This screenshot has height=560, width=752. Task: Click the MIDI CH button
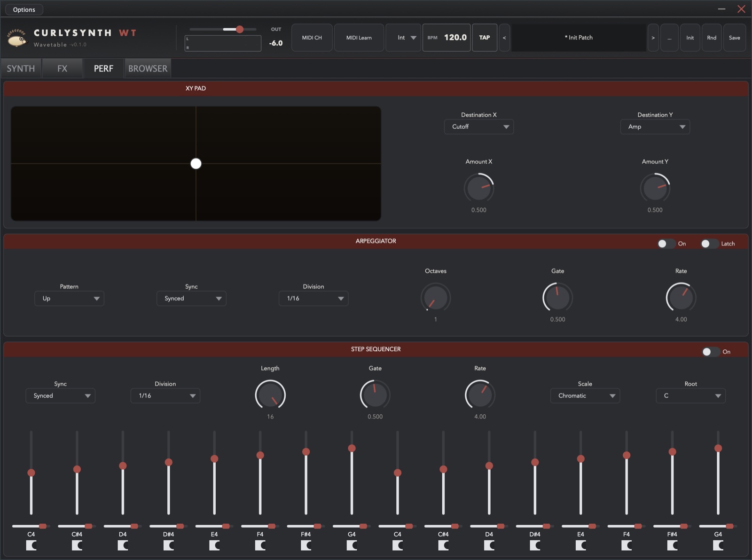tap(312, 38)
